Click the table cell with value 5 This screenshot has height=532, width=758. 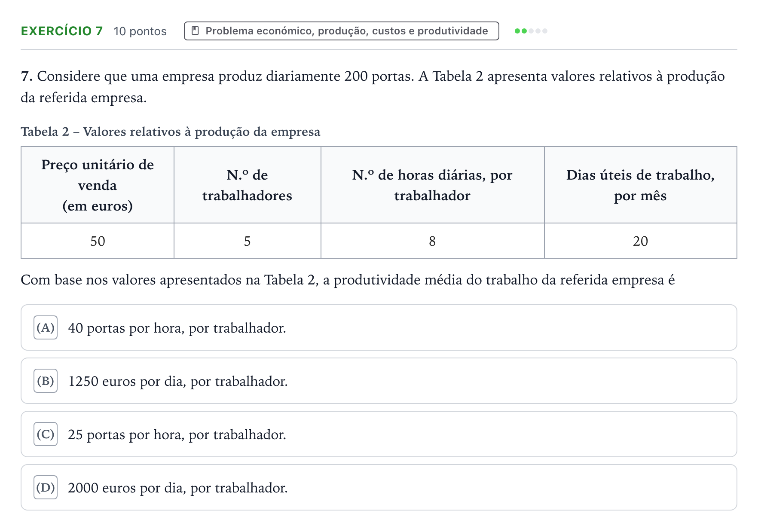[248, 241]
